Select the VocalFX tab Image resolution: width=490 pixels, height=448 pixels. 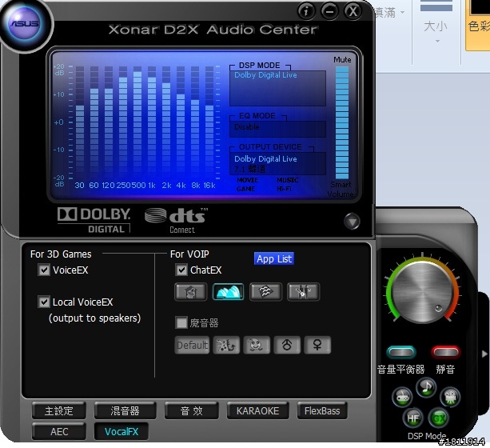tap(122, 431)
